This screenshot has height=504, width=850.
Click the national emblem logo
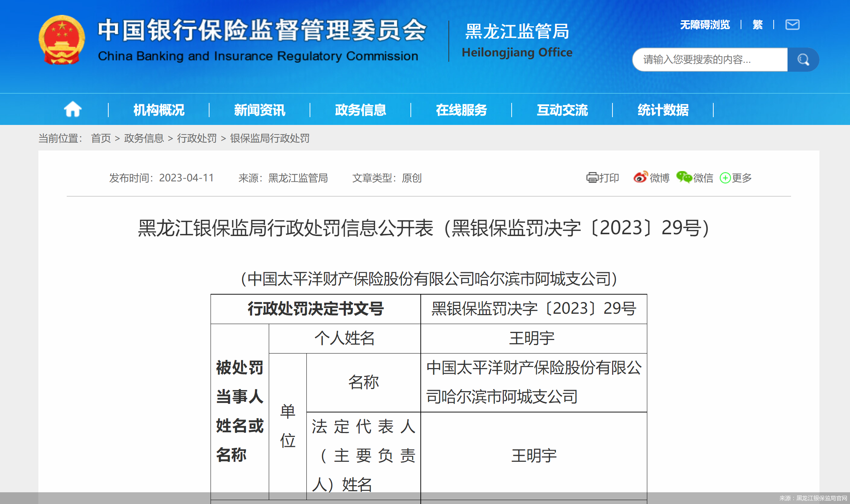tap(62, 40)
